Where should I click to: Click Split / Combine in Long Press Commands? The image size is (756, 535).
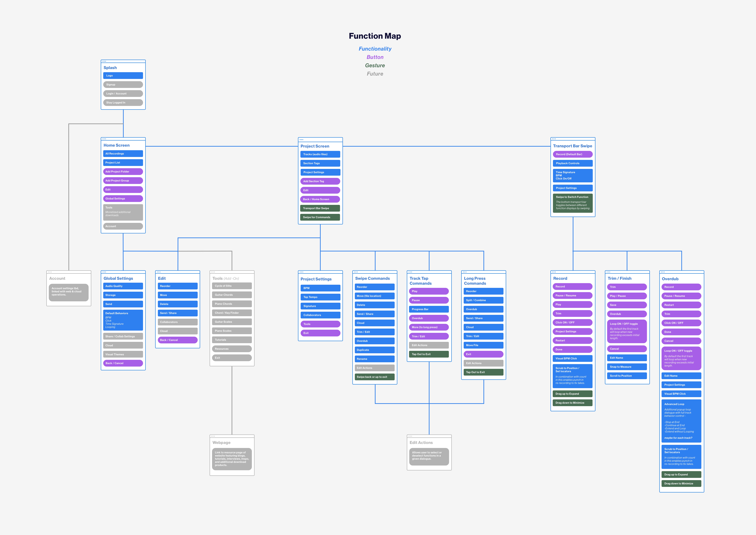pos(484,300)
